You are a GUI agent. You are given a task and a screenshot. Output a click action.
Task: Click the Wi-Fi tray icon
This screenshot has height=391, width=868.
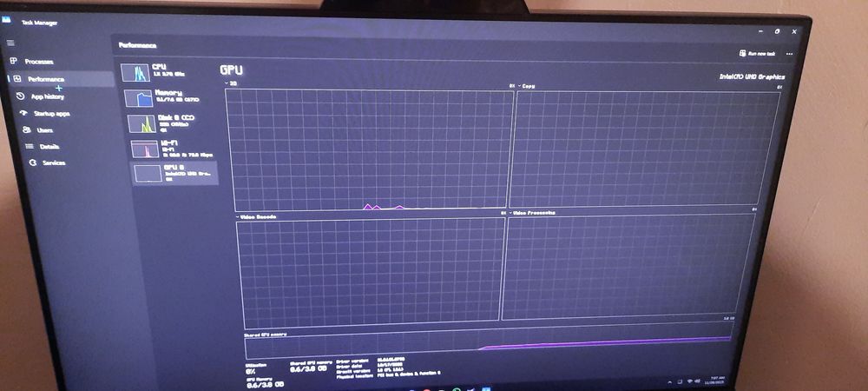(x=689, y=381)
